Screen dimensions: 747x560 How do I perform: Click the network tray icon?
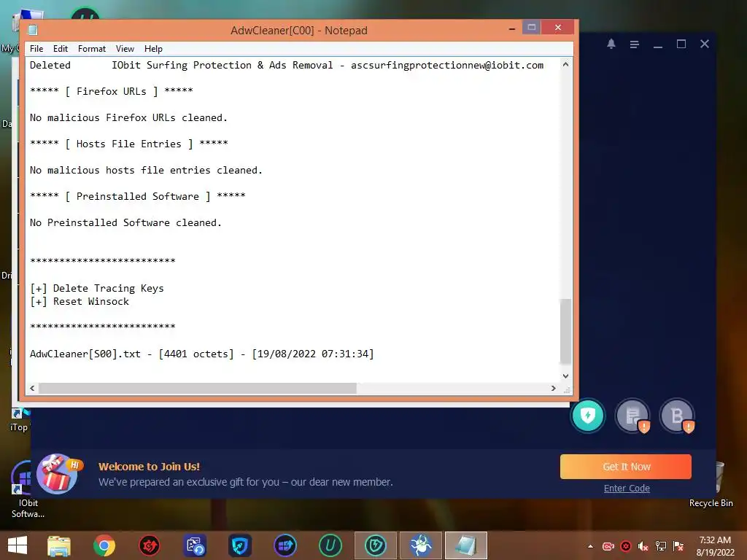[x=661, y=546]
